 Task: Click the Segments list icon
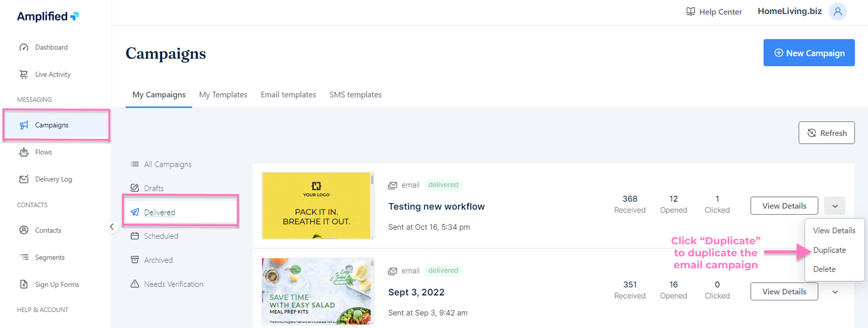click(24, 257)
